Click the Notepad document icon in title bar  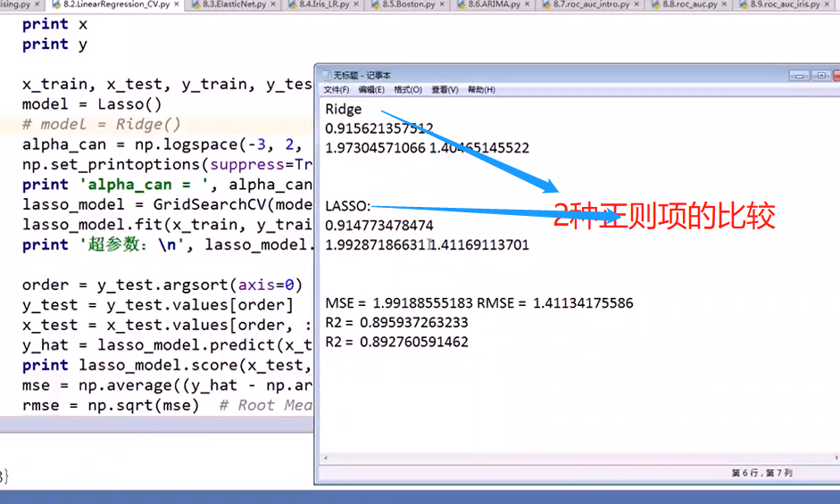point(327,75)
